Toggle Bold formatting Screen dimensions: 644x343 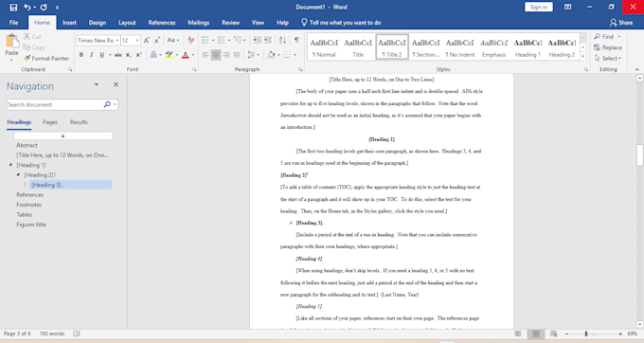[x=81, y=55]
